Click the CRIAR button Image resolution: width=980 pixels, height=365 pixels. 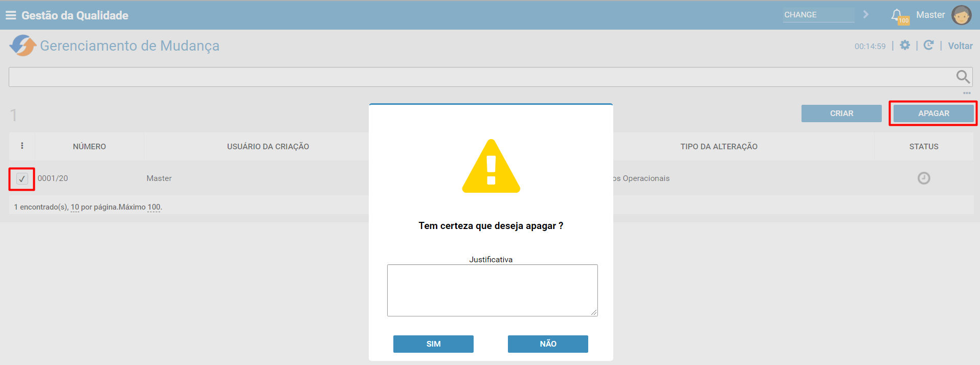pos(841,113)
